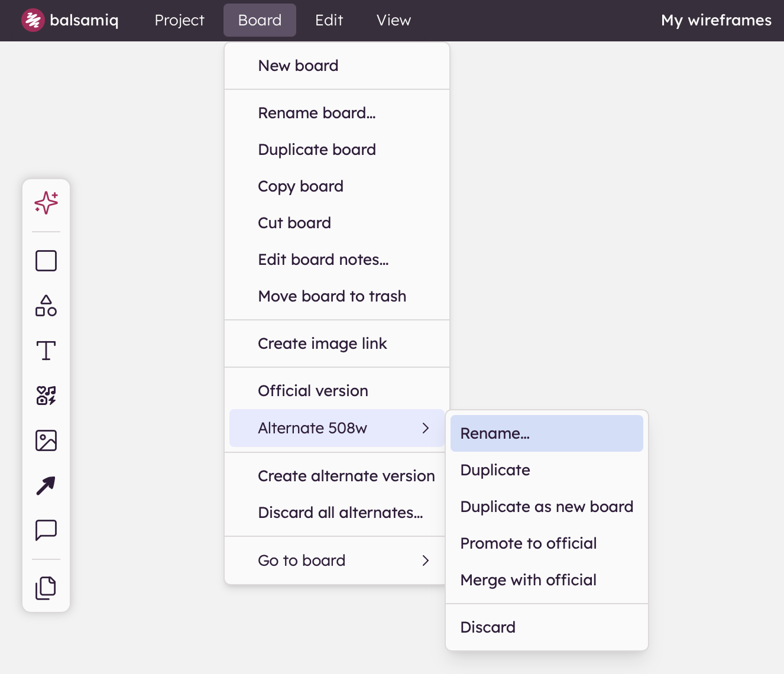The image size is (784, 674).
Task: Open the Shapes tool in sidebar
Action: 46,306
